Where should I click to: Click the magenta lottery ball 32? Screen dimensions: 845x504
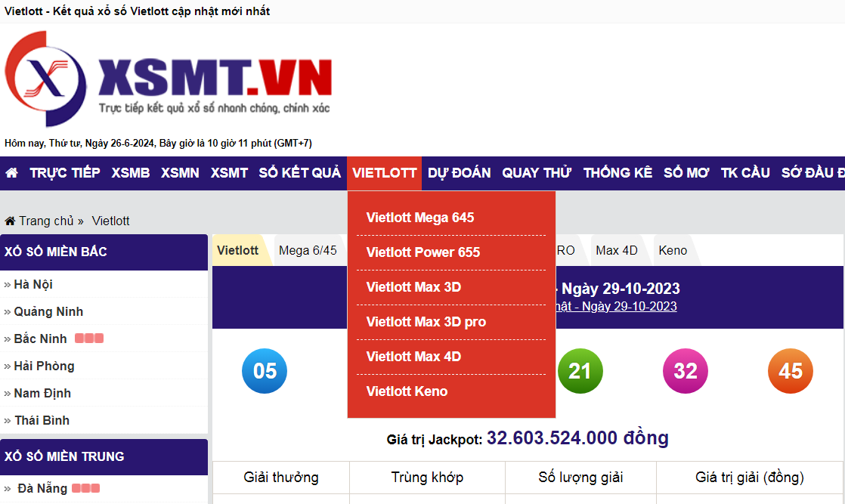[685, 371]
